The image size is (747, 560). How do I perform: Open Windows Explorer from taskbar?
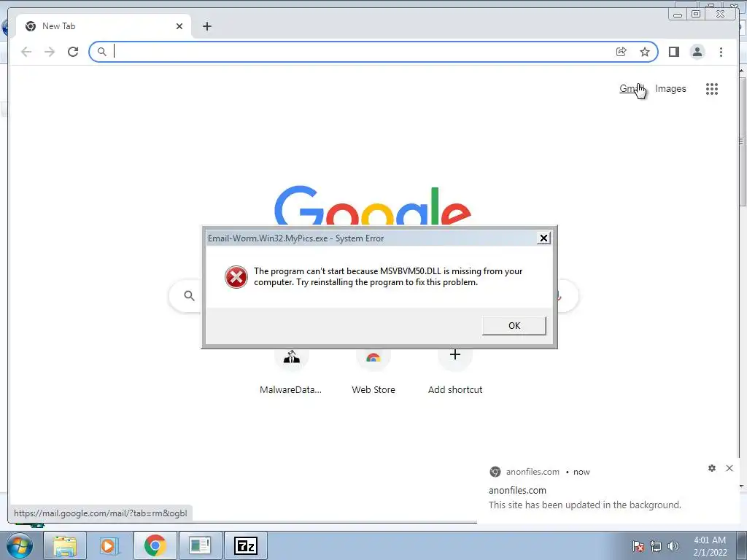tap(65, 545)
